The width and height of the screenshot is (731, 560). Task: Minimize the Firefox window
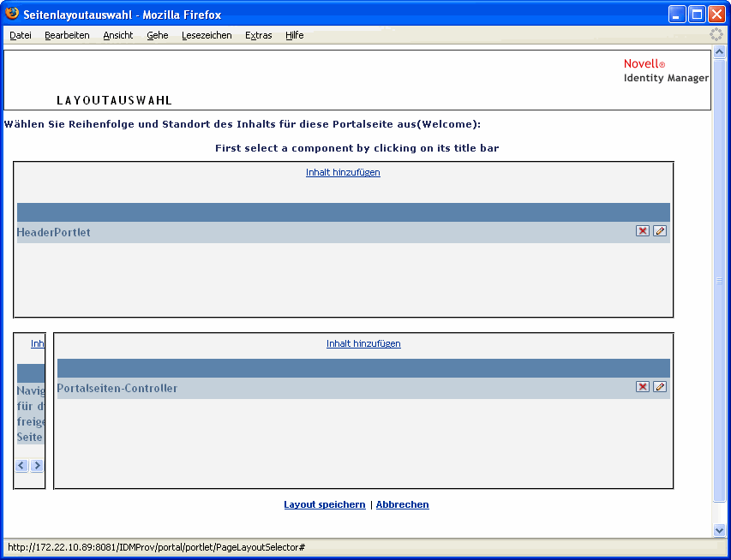[x=677, y=14]
